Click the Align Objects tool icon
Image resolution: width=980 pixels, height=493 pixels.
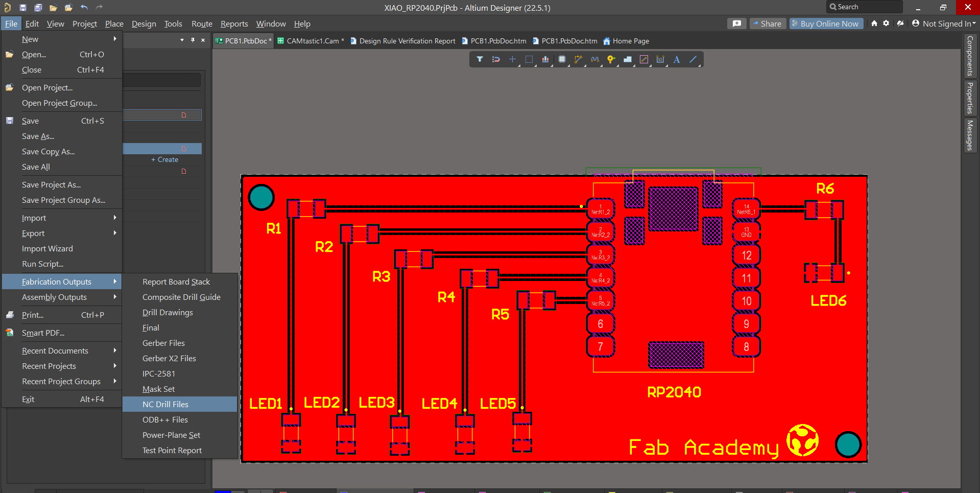pyautogui.click(x=545, y=60)
